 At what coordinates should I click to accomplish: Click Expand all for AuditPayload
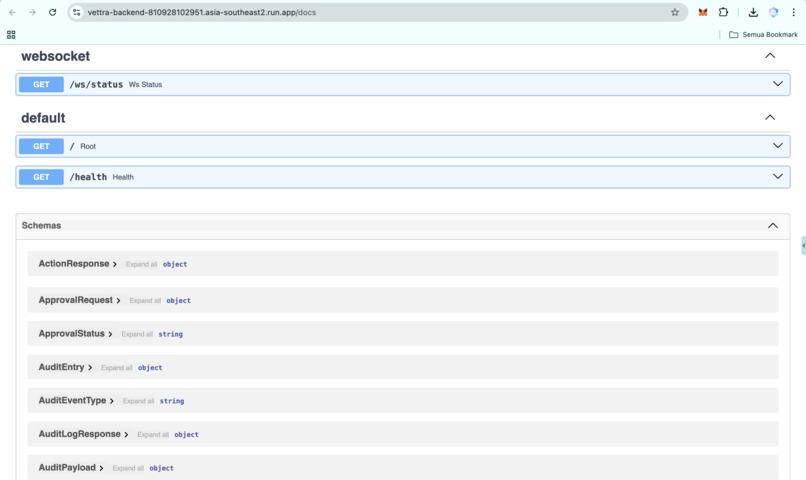(x=128, y=468)
